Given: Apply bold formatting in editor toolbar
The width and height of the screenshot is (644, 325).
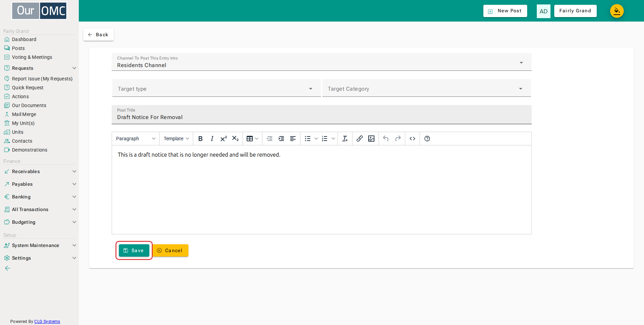Looking at the screenshot, I should click(x=200, y=139).
